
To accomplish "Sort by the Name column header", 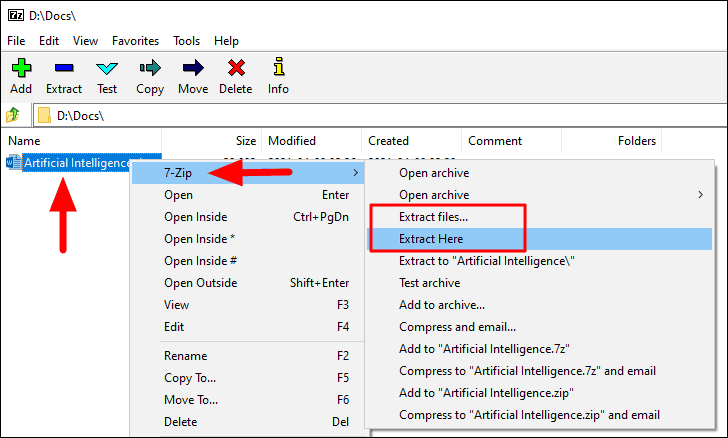I will (81, 141).
